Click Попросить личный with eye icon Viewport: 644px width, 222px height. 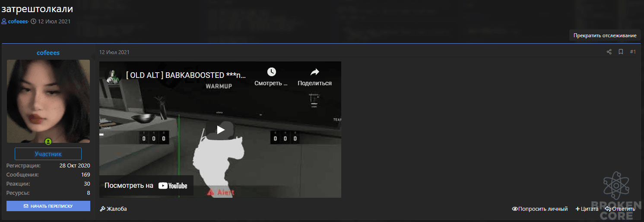coord(539,209)
